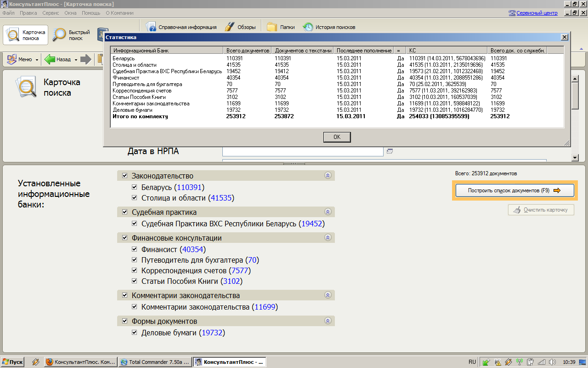Screen dimensions: 588x368
Task: Sort by the Всего документов column header
Action: (x=248, y=50)
